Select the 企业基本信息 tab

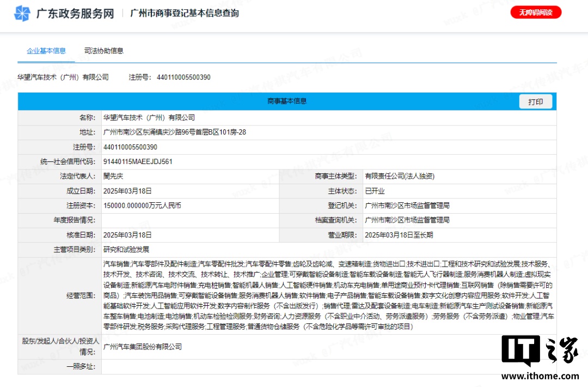click(46, 51)
